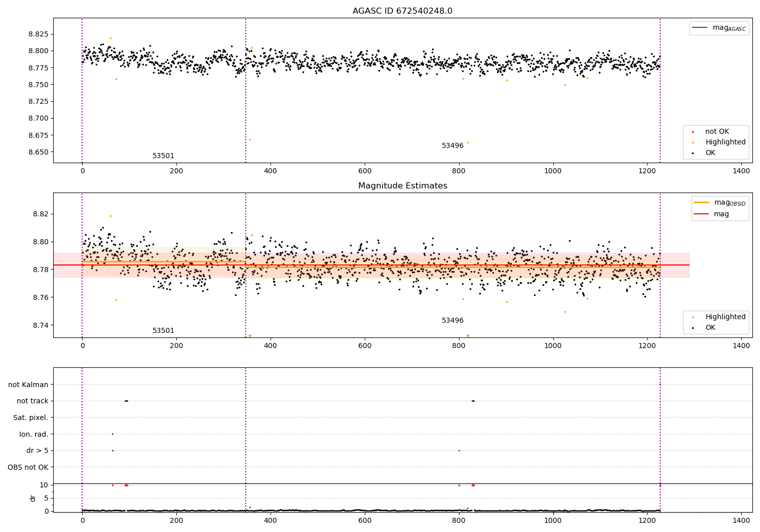The image size is (760, 532).
Task: Click the 'not Kalman' axis label
Action: 28,385
